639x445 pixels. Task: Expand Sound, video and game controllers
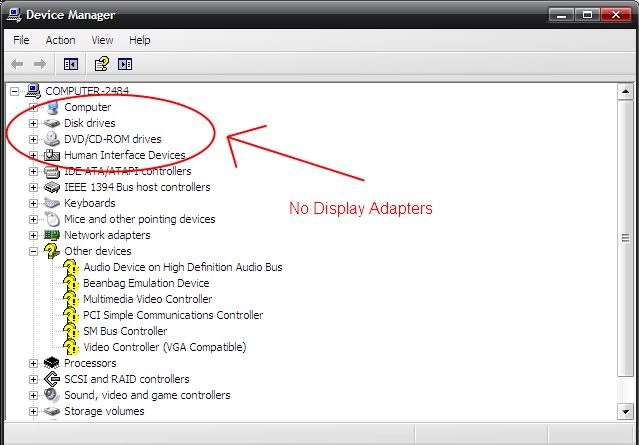(x=33, y=395)
